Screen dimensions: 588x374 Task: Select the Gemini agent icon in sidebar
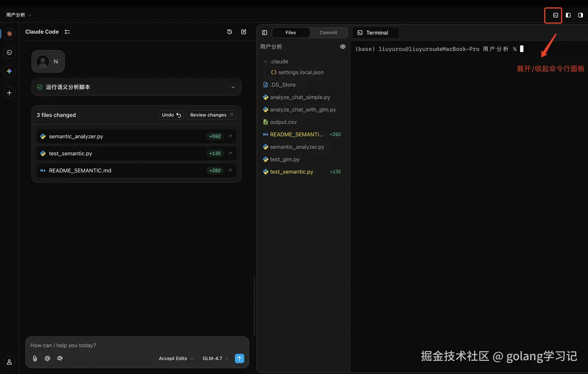click(x=9, y=71)
